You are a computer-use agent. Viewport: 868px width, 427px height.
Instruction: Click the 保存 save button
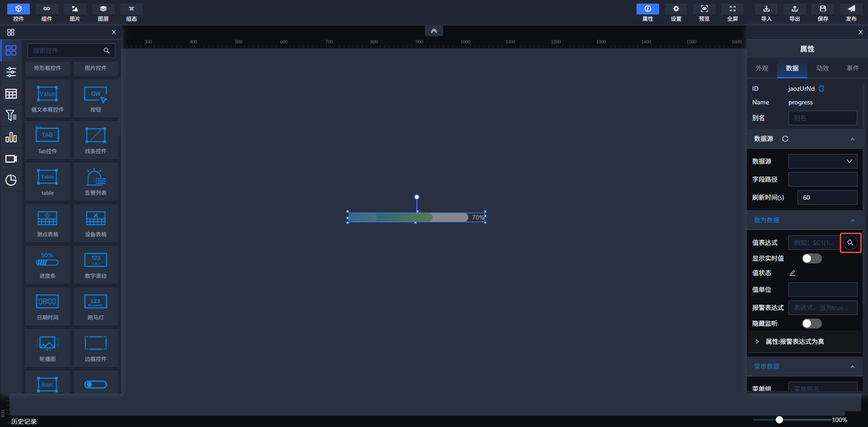823,13
